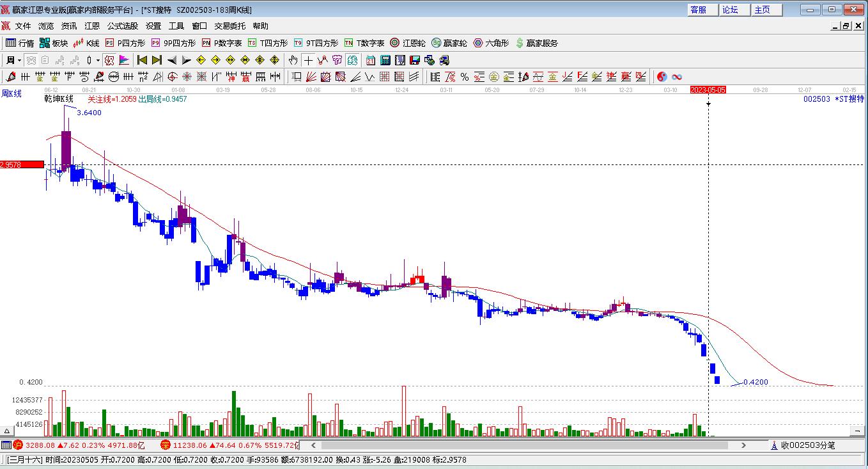
Task: Click the 2023-05-05 date marker on timeline
Action: pyautogui.click(x=708, y=90)
